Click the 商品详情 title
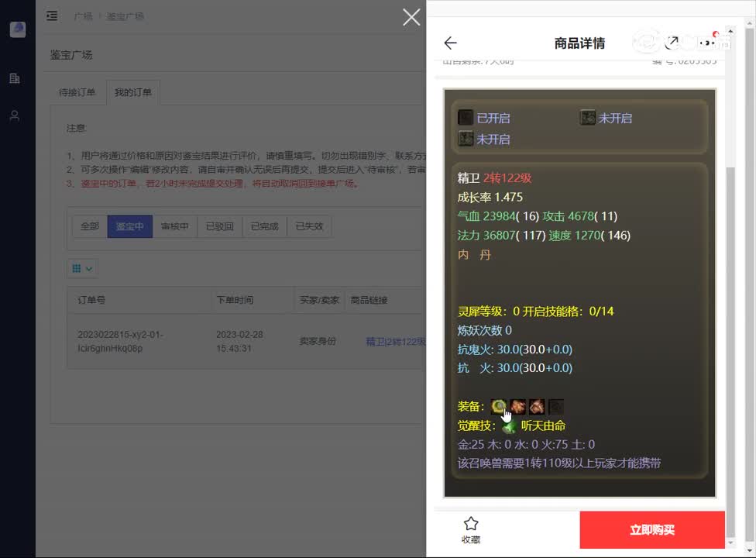Viewport: 756px width, 558px height. [x=579, y=43]
